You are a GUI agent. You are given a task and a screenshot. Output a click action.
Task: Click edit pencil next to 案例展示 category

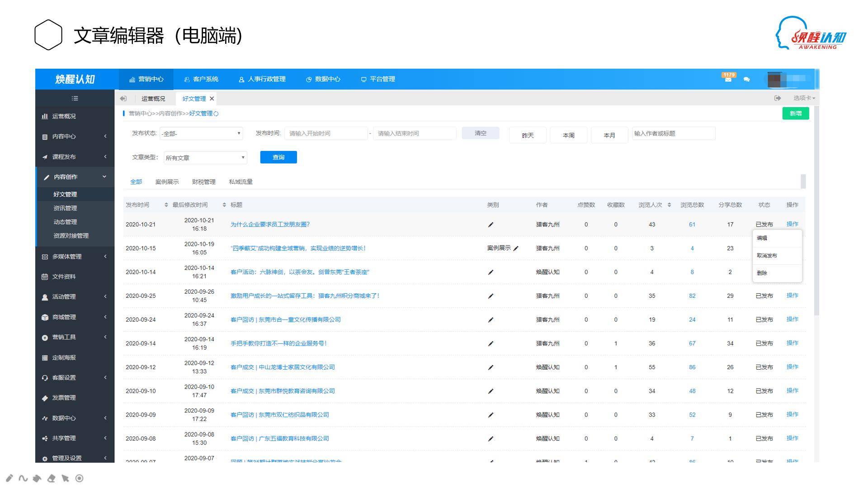(x=516, y=248)
